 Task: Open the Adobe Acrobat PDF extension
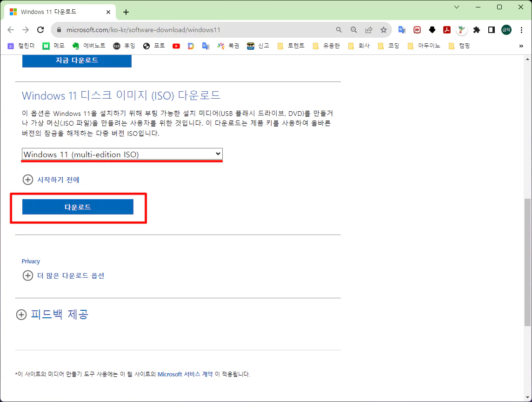[x=447, y=30]
